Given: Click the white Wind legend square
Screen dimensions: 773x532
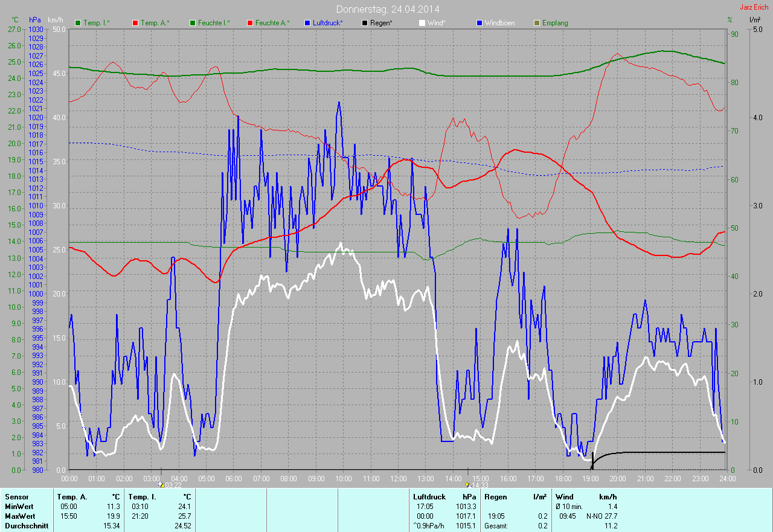Looking at the screenshot, I should [422, 23].
